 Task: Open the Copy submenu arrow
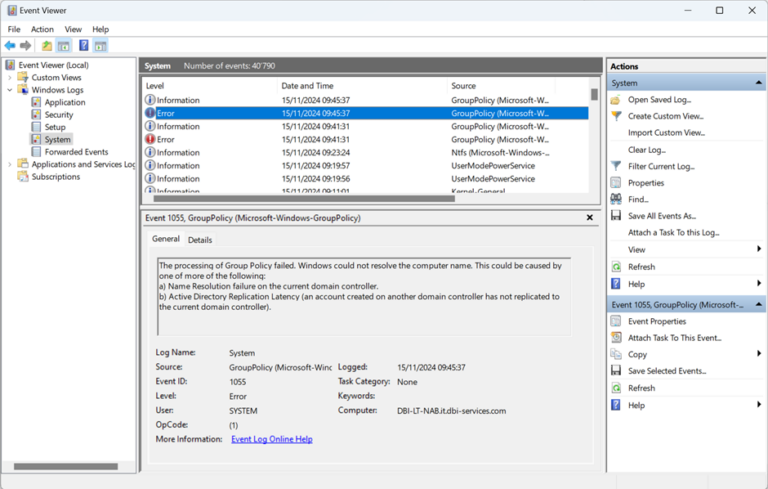759,354
